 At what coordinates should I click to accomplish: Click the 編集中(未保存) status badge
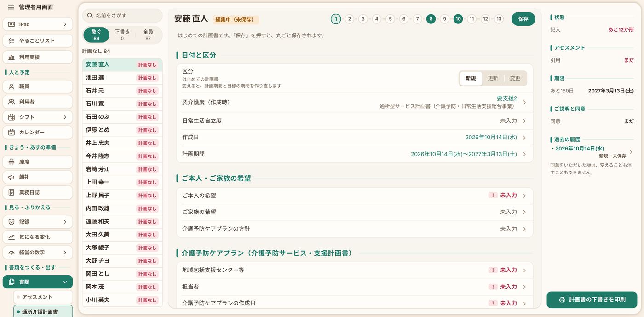(236, 20)
